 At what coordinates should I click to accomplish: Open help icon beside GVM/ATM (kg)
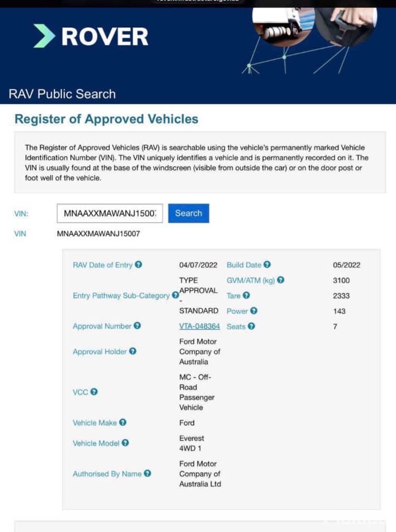(280, 280)
